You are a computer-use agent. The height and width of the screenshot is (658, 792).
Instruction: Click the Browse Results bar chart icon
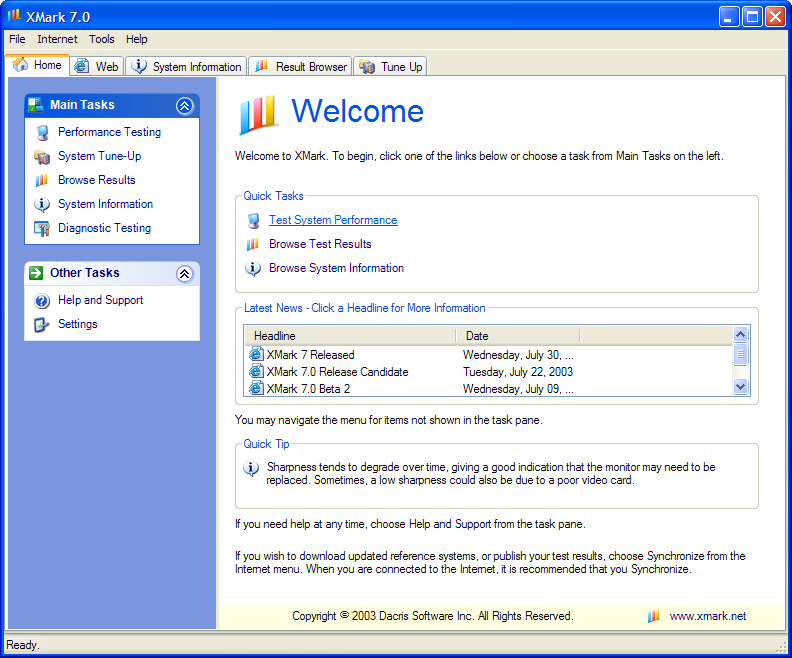tap(42, 180)
